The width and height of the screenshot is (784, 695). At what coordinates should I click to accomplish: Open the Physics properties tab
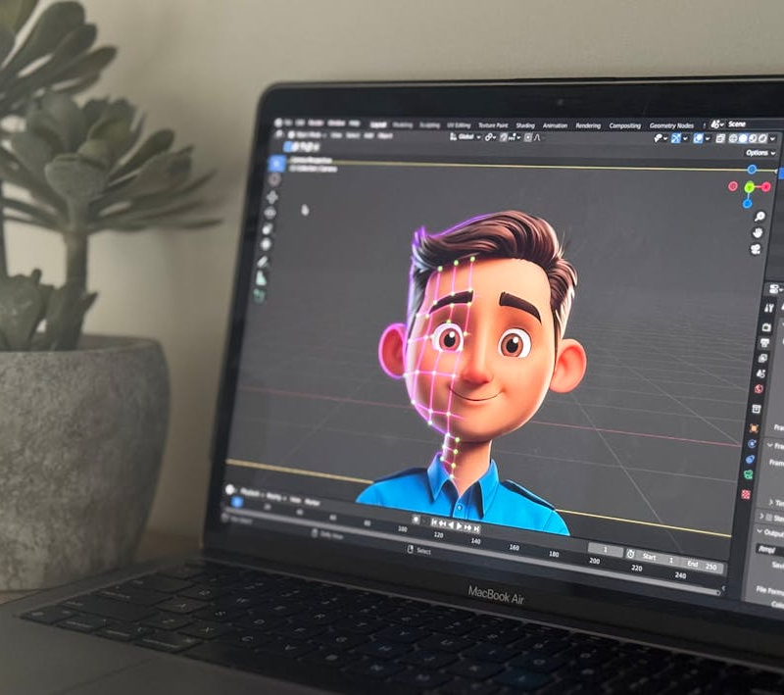pos(752,444)
